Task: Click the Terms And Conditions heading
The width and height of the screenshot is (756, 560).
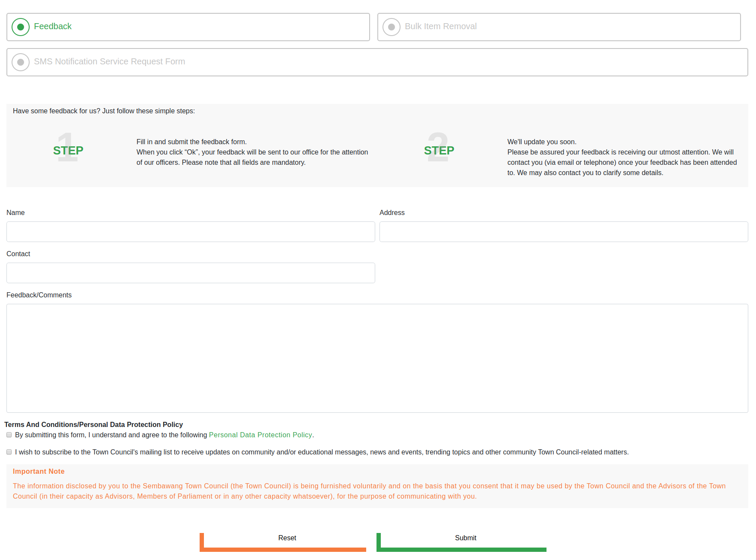Action: point(94,424)
